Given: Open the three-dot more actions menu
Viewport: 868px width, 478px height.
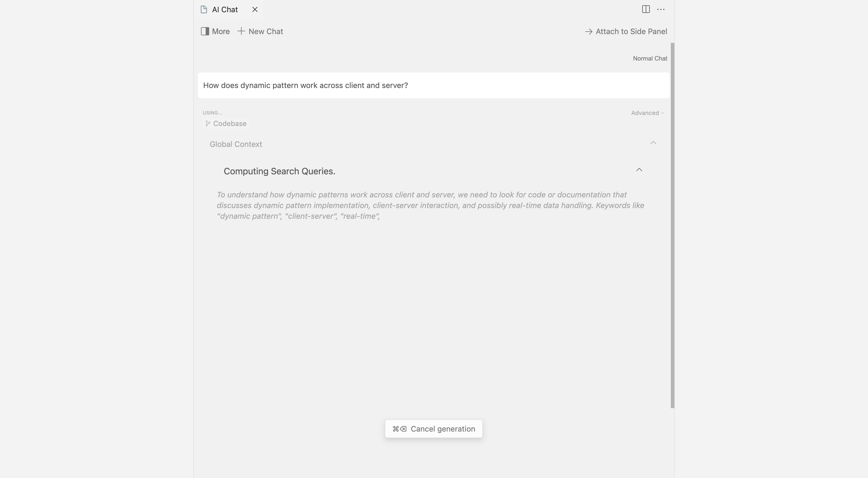Looking at the screenshot, I should [661, 9].
